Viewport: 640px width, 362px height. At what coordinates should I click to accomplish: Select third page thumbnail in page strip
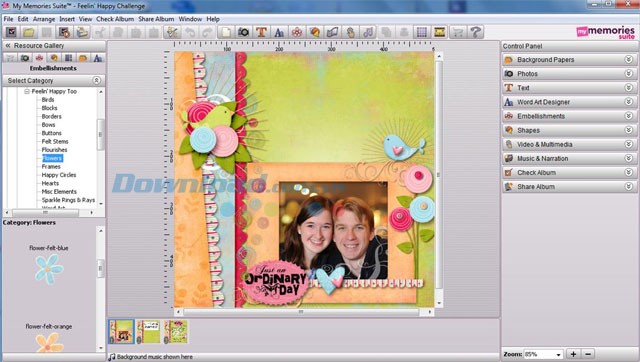click(176, 331)
